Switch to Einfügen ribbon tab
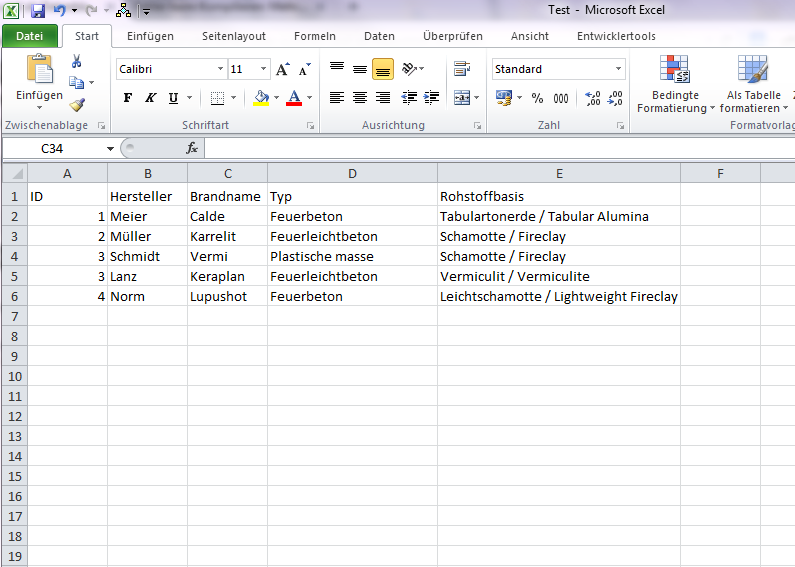Image resolution: width=795 pixels, height=567 pixels. [150, 36]
